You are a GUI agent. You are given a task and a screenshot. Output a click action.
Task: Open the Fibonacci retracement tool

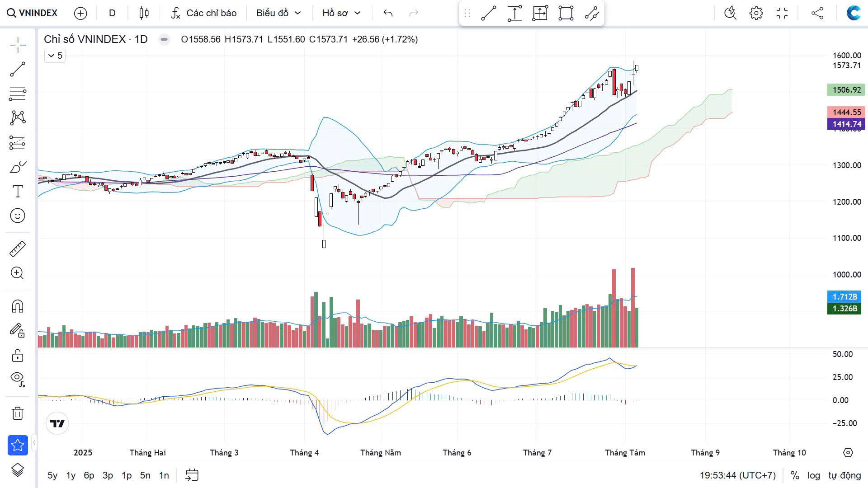(x=18, y=94)
